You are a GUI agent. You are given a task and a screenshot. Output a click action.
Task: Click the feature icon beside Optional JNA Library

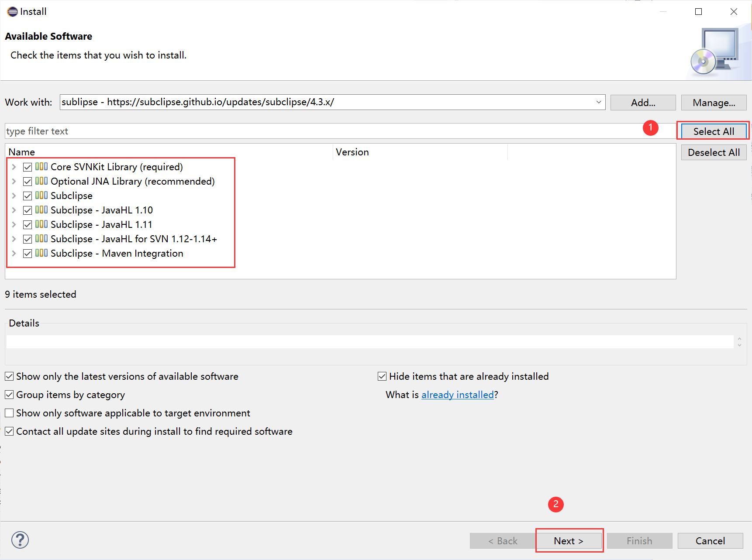(41, 181)
